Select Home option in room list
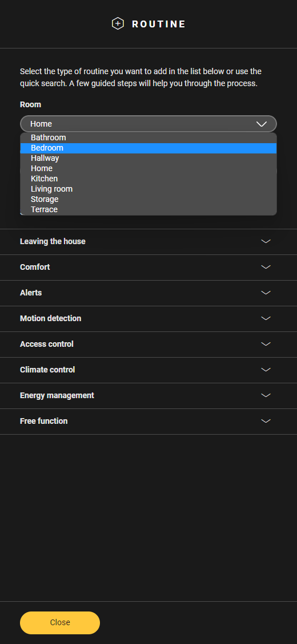Screen dimensions: 297x644 [148, 168]
